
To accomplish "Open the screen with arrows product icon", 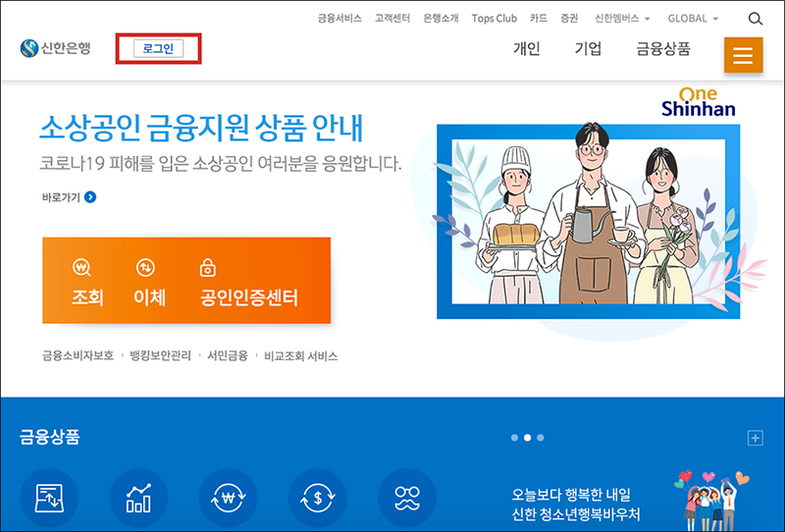I will [x=49, y=498].
